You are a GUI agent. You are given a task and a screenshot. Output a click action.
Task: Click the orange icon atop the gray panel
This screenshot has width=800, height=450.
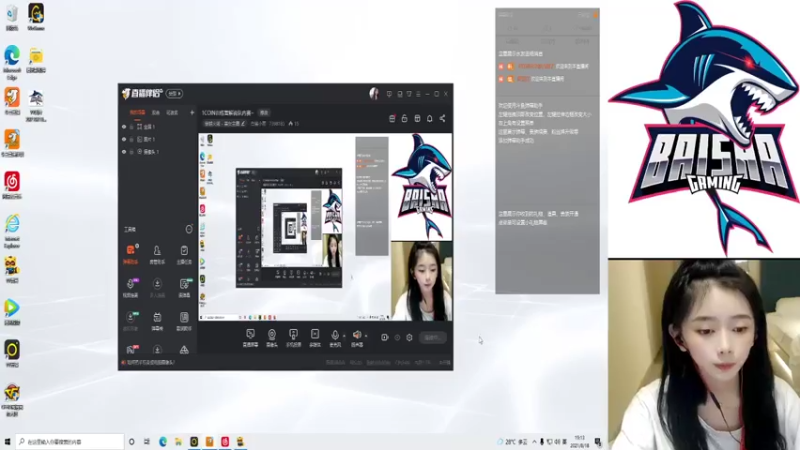tap(595, 15)
